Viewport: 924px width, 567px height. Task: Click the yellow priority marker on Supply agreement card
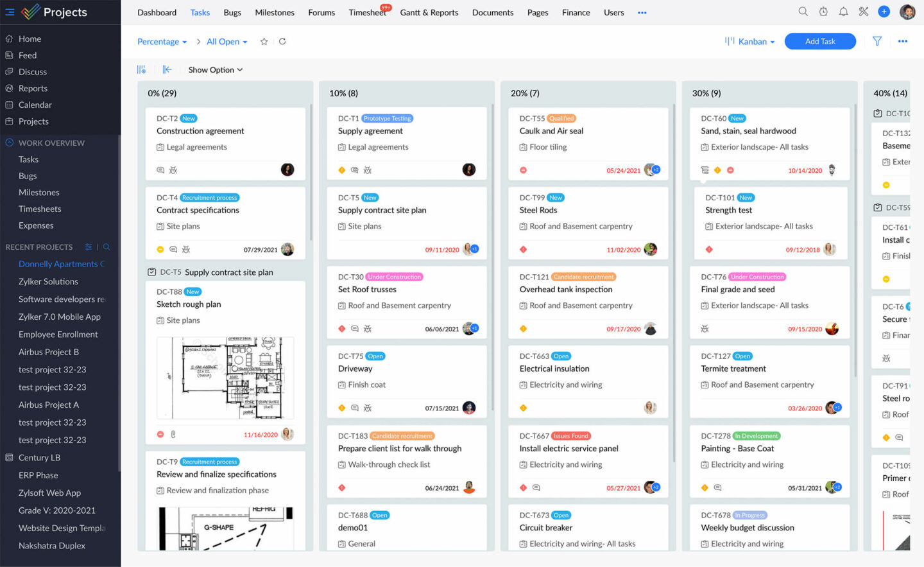[x=342, y=170]
